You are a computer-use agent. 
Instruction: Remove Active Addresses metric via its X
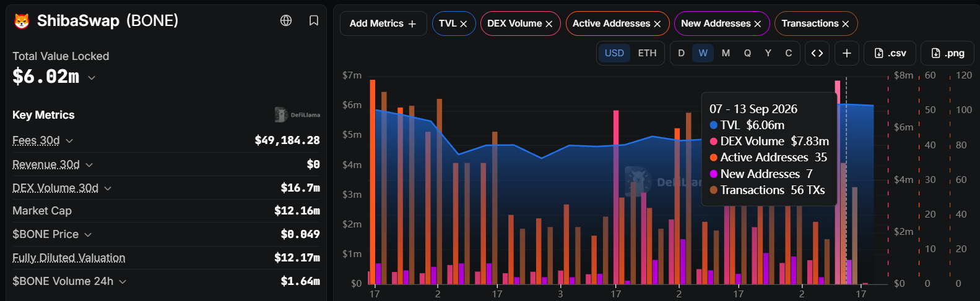pyautogui.click(x=657, y=23)
